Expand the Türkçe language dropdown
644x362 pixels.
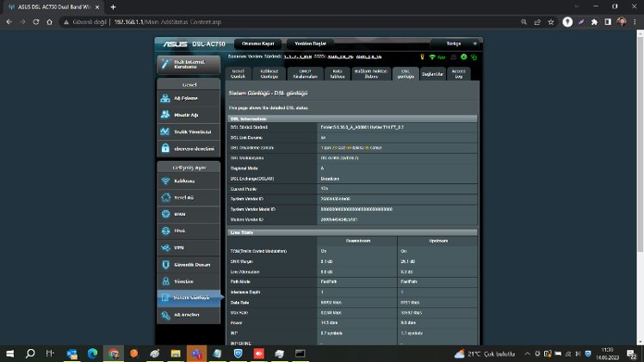pyautogui.click(x=454, y=43)
